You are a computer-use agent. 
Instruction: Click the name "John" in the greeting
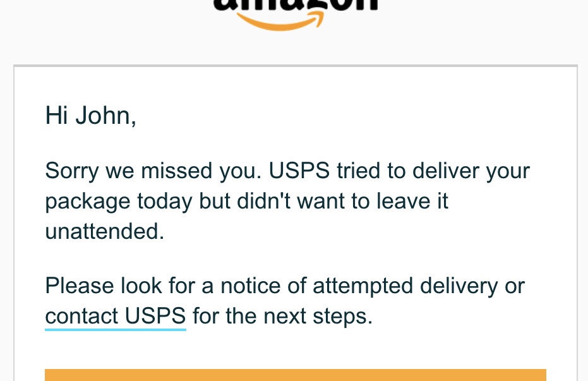pyautogui.click(x=105, y=116)
